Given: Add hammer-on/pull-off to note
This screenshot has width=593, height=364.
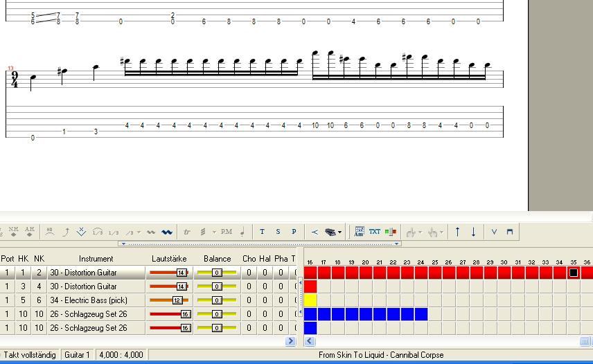Looking at the screenshot, I should [x=50, y=232].
